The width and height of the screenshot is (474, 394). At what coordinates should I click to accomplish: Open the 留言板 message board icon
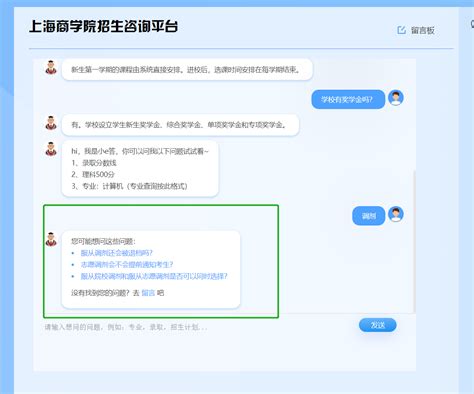402,30
